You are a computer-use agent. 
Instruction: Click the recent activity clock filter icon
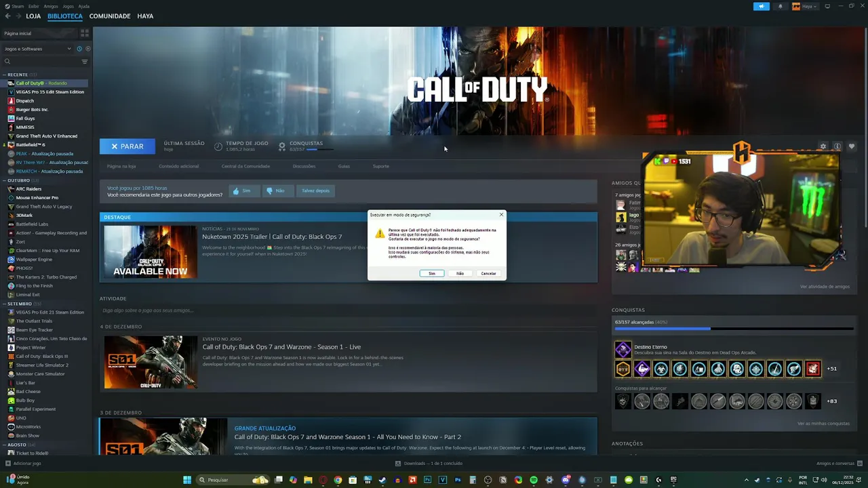tap(79, 49)
